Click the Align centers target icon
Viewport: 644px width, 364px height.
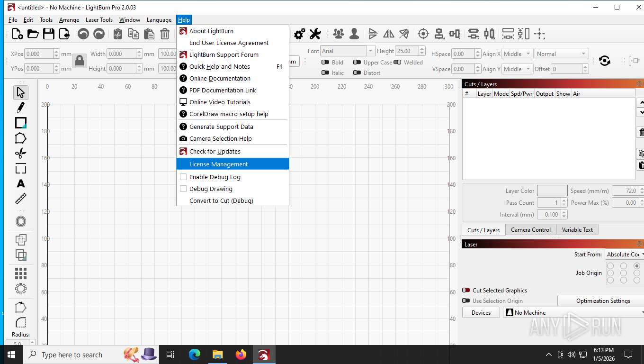(x=423, y=34)
